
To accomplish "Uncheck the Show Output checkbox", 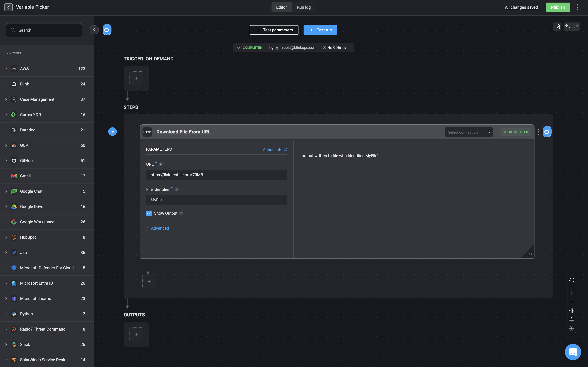I will [149, 213].
